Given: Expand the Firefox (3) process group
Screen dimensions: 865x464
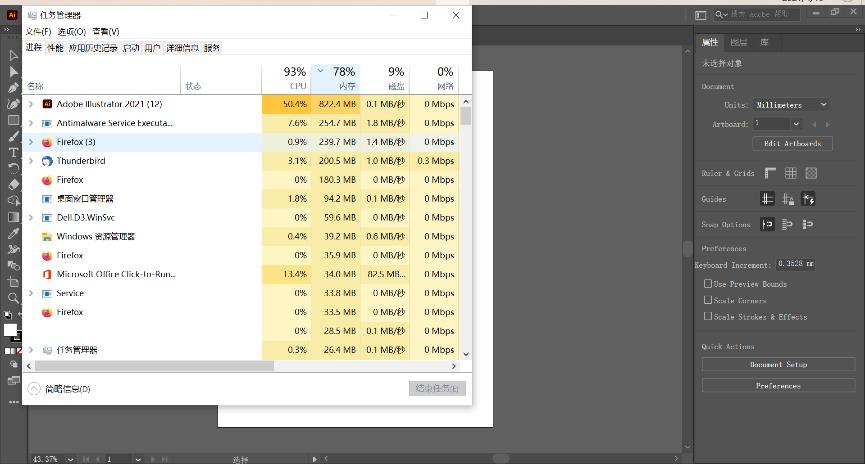Looking at the screenshot, I should (31, 142).
